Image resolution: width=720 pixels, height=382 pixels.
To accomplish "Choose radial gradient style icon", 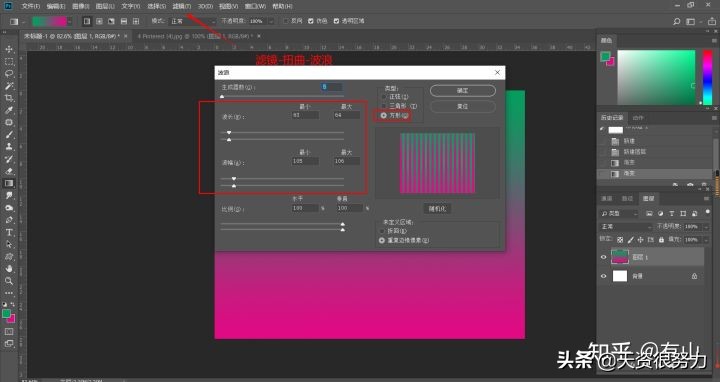I will click(99, 21).
